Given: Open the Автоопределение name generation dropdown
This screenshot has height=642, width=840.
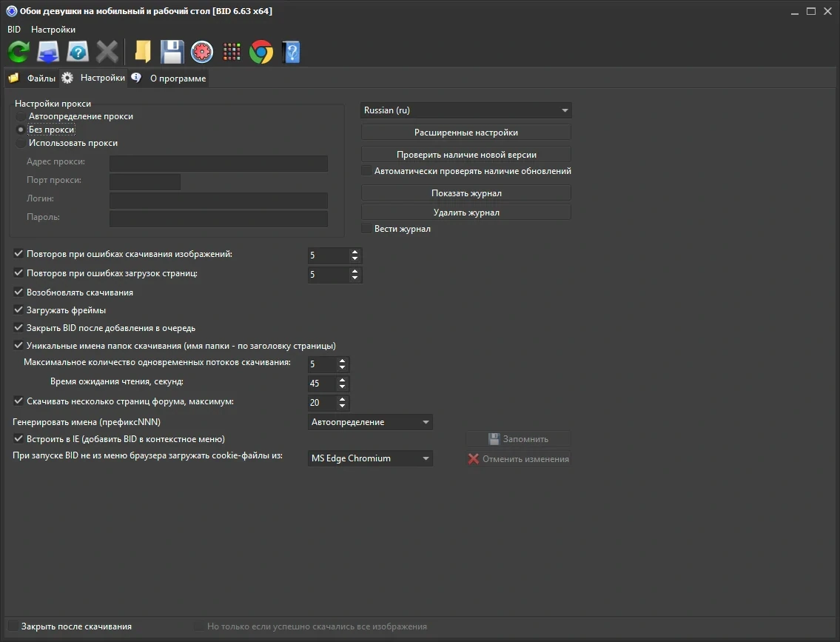Looking at the screenshot, I should [370, 422].
